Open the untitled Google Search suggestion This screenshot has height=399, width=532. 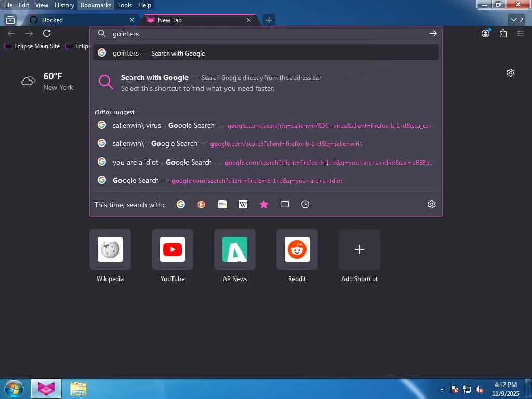click(x=265, y=180)
